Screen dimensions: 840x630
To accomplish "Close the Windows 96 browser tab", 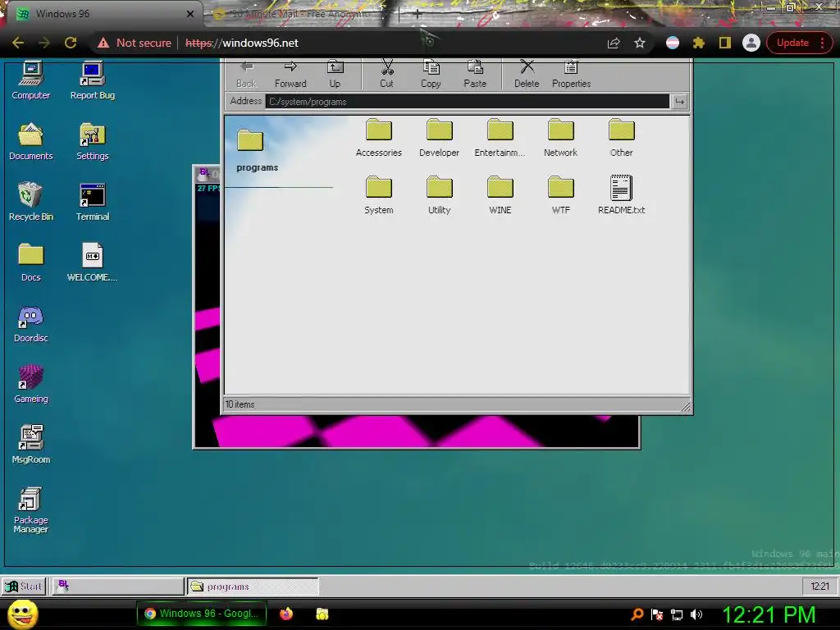I will (189, 14).
